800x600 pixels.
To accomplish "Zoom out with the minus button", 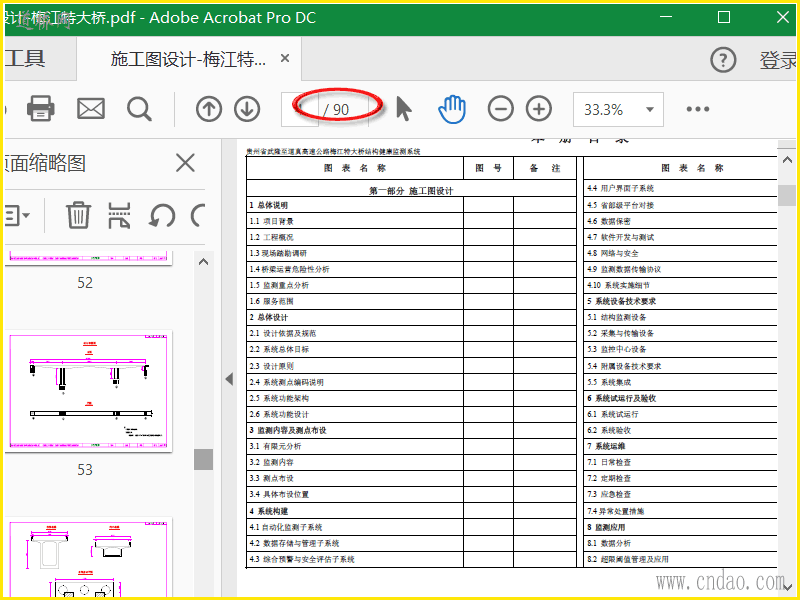I will point(501,109).
